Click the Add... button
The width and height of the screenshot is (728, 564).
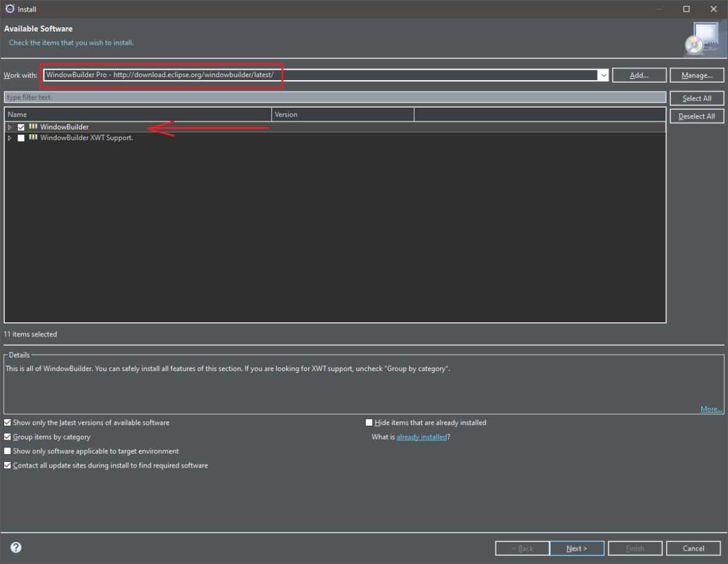pyautogui.click(x=639, y=75)
